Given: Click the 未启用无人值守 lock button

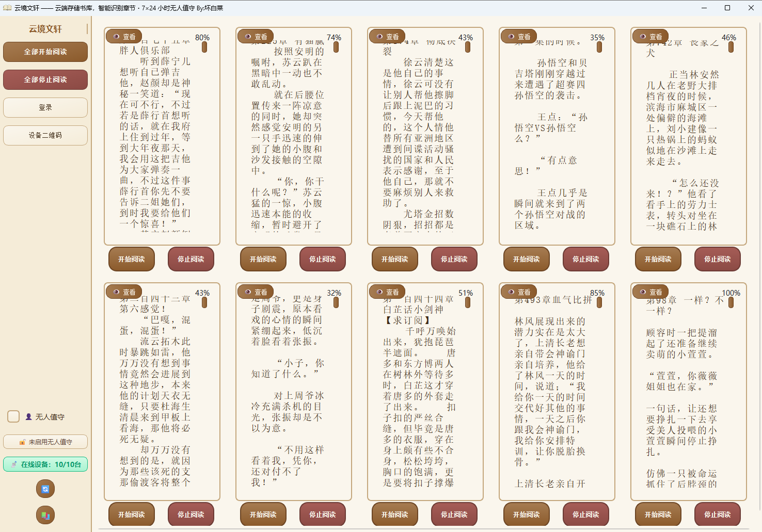Looking at the screenshot, I should click(45, 442).
